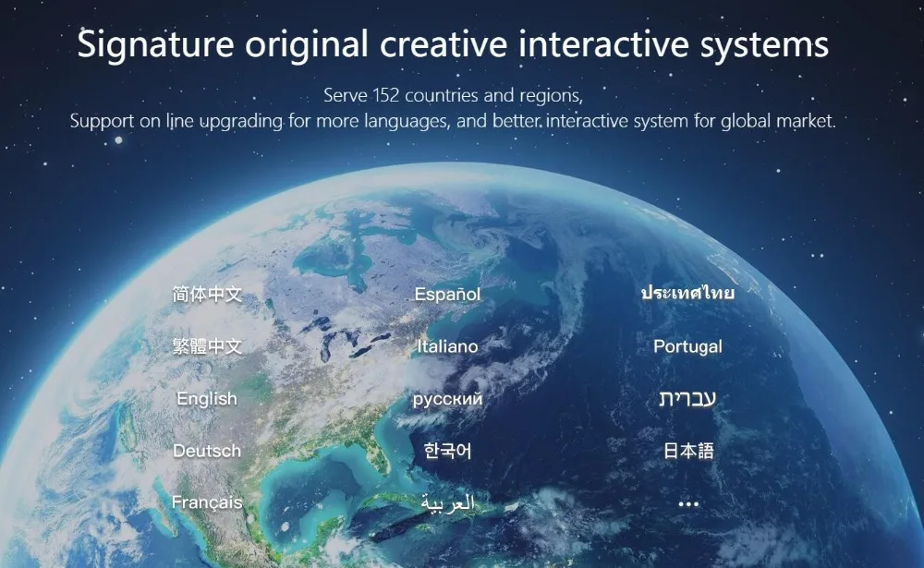Screen dimensions: 924x568
Task: Pick the Français language label
Action: coord(207,502)
